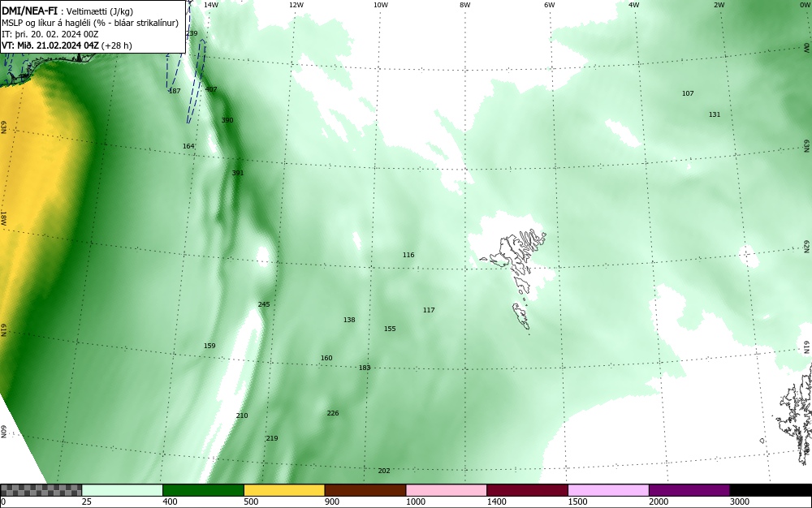Image resolution: width=812 pixels, height=508 pixels.
Task: Click the 62N latitude label
Action: coord(806,246)
